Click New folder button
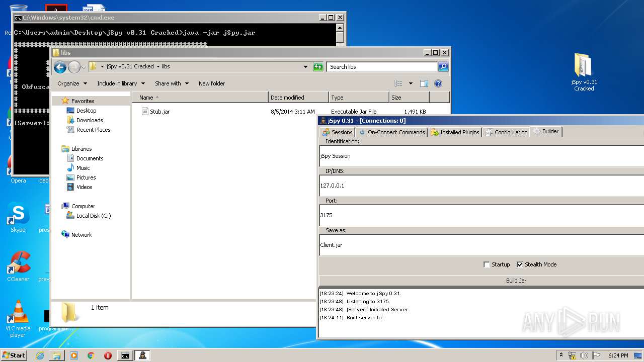Screen dimensions: 644x362 [x=212, y=83]
